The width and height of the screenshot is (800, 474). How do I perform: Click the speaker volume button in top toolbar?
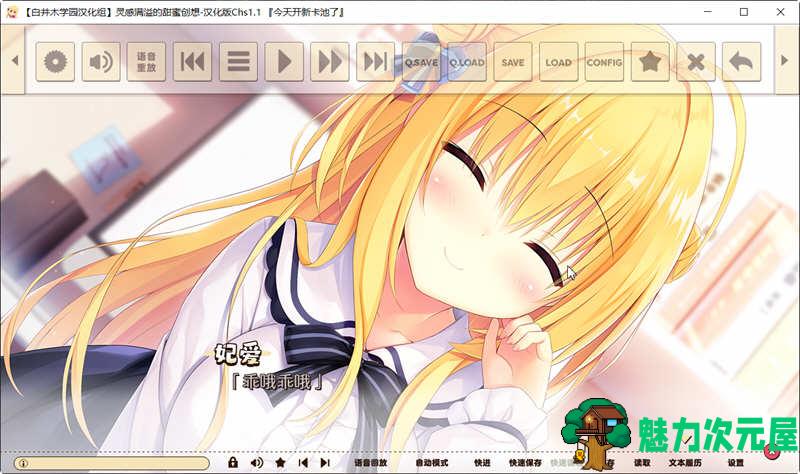(101, 62)
